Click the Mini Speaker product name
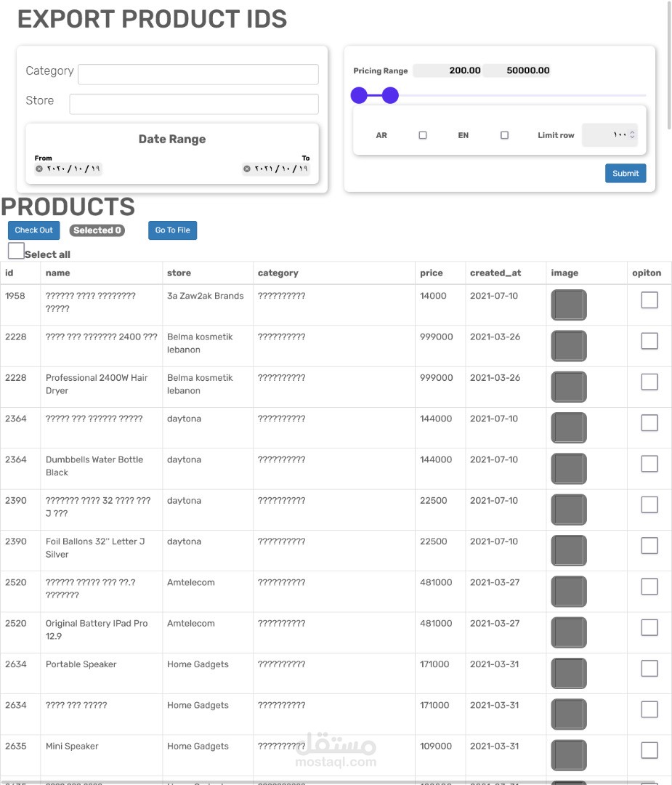This screenshot has height=785, width=672. pos(72,746)
